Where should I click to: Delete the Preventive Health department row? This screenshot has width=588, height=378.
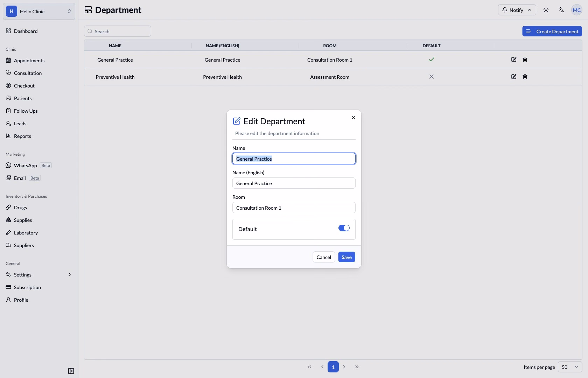525,77
